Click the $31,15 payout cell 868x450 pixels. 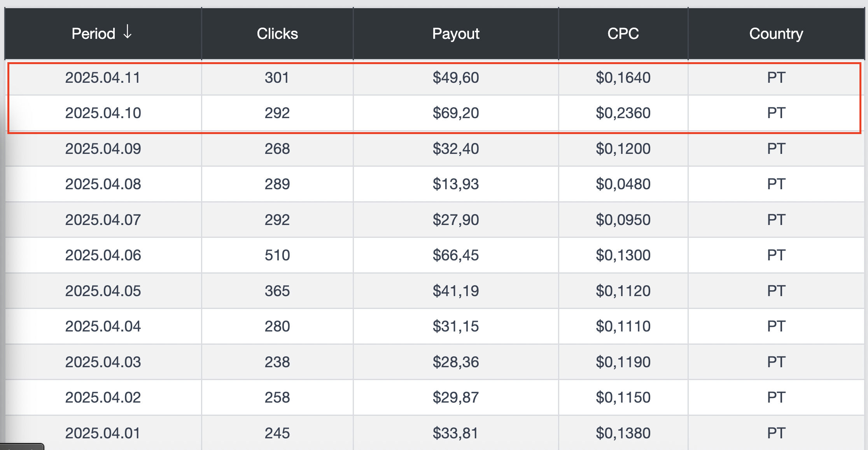[456, 326]
